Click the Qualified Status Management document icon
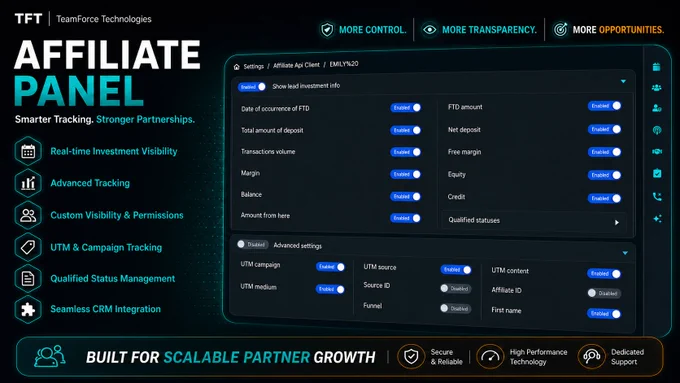680x383 pixels. point(28,278)
